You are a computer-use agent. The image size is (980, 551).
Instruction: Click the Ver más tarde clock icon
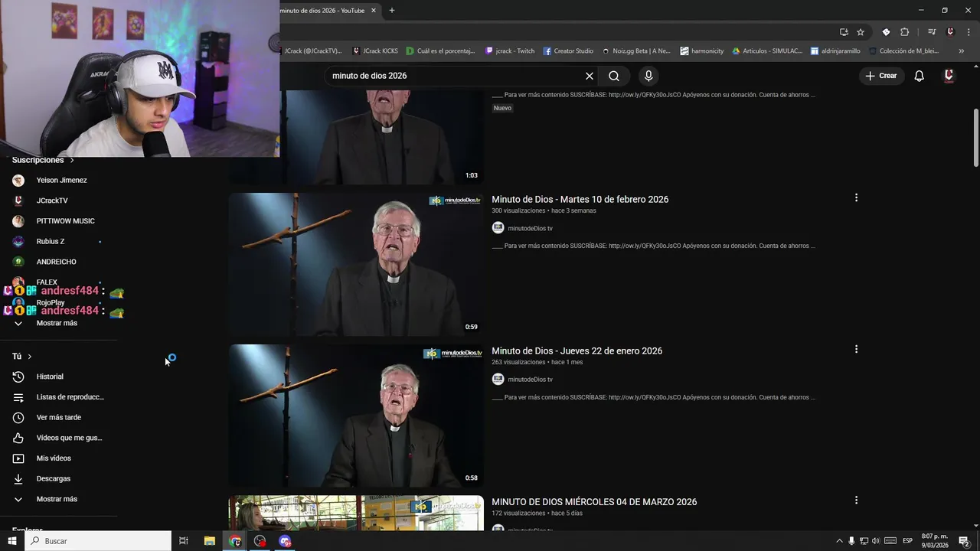(18, 417)
